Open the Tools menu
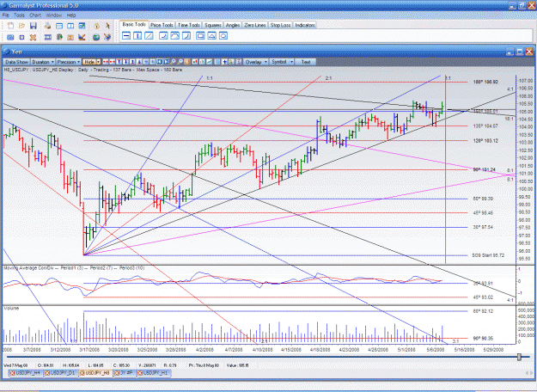 point(19,15)
